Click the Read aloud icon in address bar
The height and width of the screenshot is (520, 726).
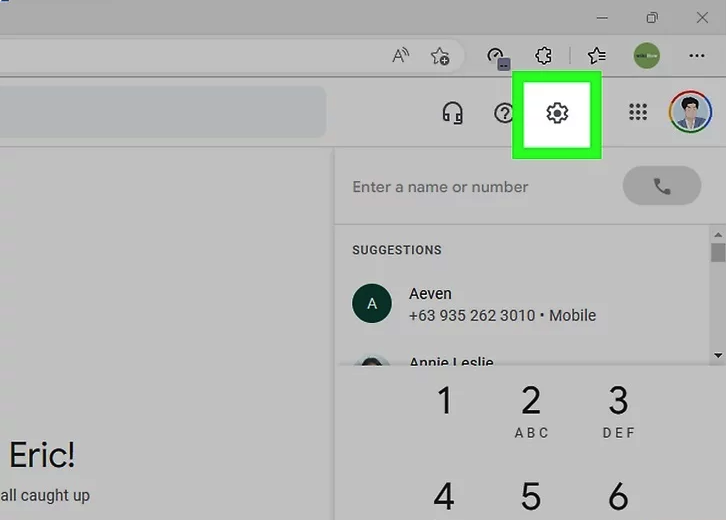(x=401, y=56)
